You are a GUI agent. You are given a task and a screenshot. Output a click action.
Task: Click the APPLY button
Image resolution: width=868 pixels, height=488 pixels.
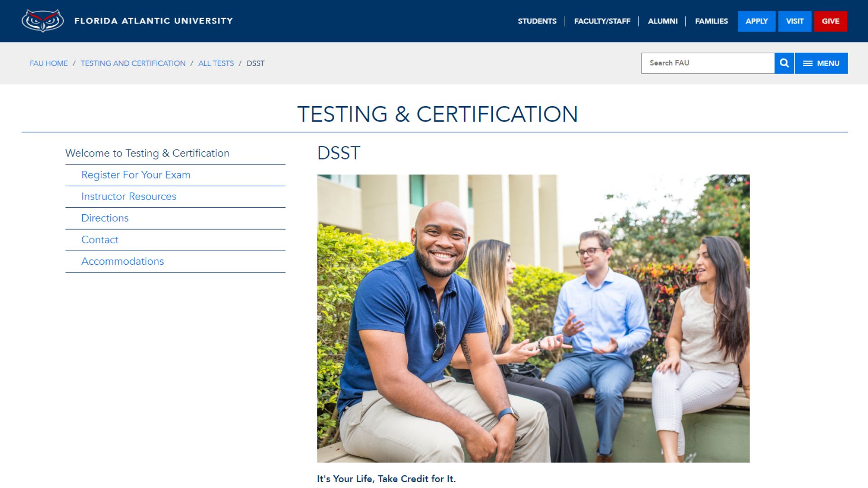click(756, 21)
